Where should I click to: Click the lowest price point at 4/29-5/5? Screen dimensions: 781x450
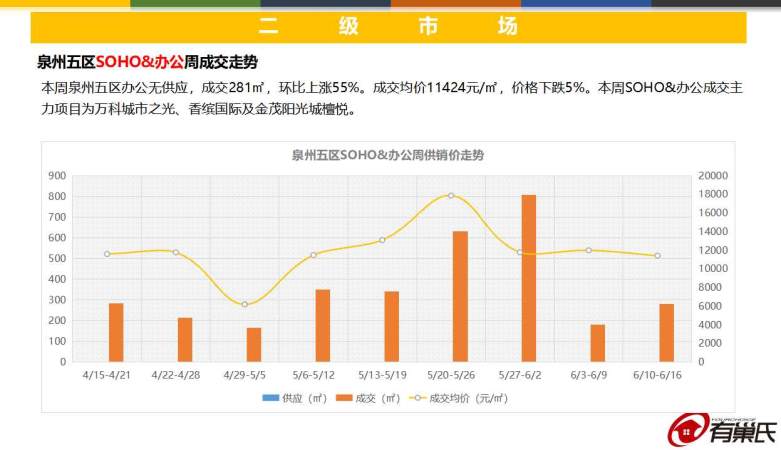pyautogui.click(x=245, y=304)
